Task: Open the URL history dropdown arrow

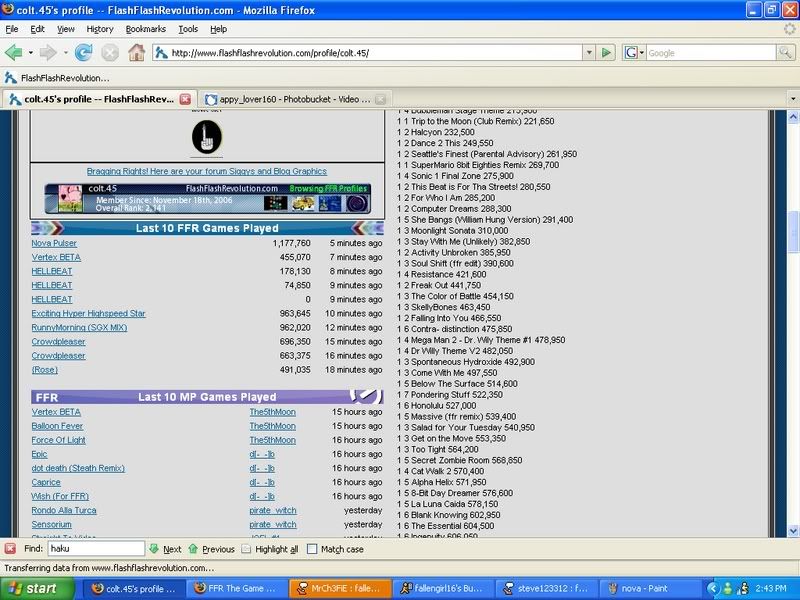Action: click(589, 53)
